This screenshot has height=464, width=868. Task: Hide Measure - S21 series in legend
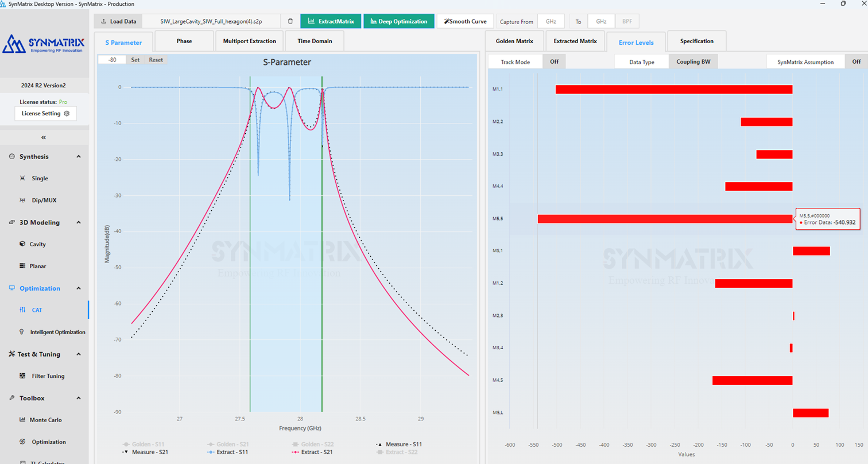click(x=144, y=452)
